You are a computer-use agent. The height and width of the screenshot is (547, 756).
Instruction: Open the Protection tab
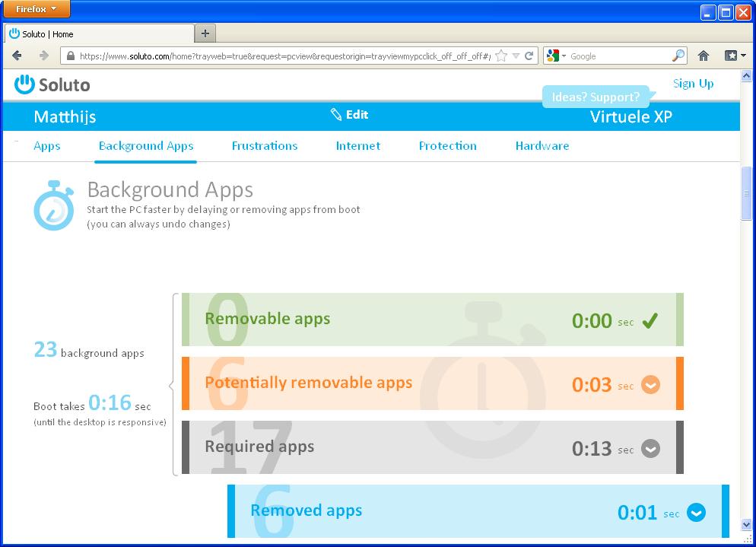point(447,146)
